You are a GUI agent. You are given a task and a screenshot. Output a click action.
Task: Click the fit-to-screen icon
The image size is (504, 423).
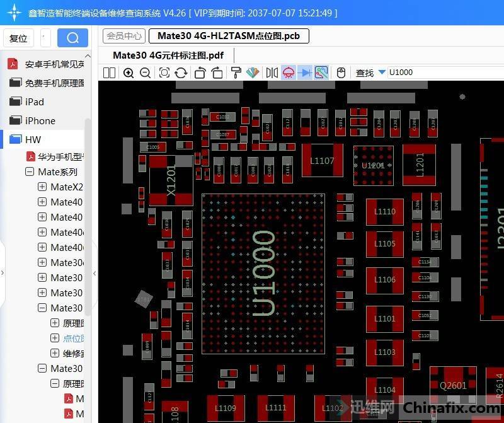[164, 73]
